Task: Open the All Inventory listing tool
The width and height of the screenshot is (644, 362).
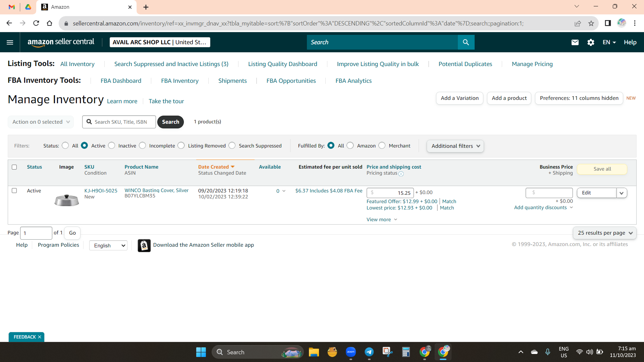Action: click(x=77, y=64)
